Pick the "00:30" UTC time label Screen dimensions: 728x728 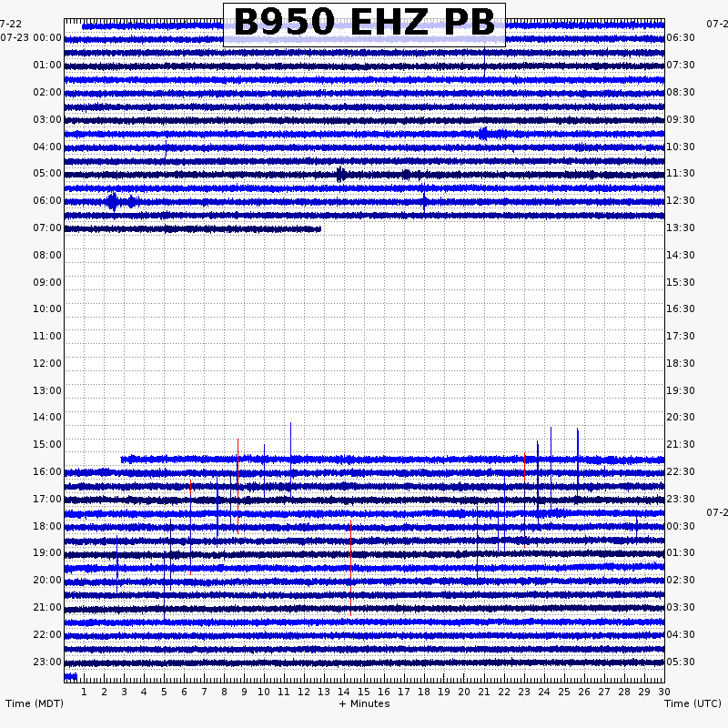(681, 527)
